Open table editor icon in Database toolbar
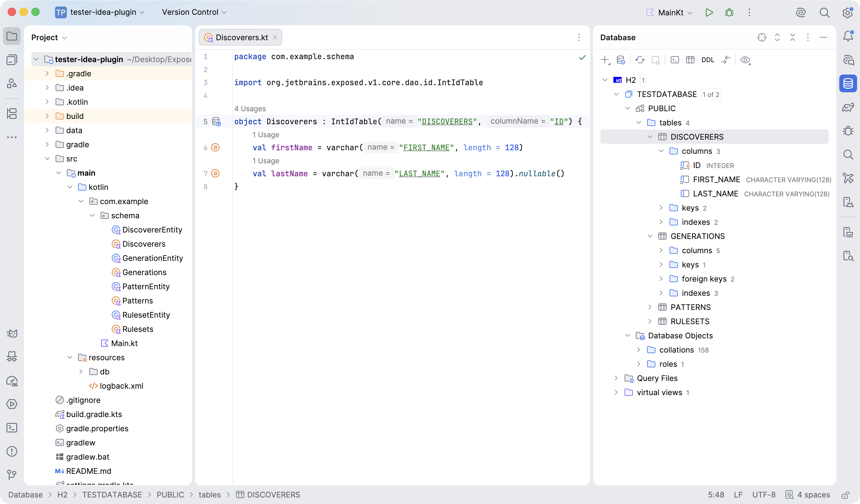Viewport: 860px width, 504px height. coord(690,60)
